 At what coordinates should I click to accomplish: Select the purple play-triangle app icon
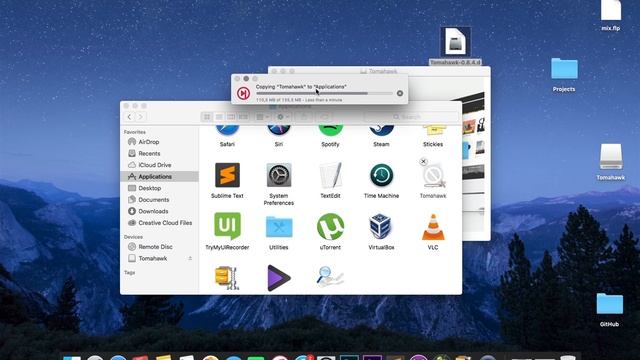pos(279,278)
